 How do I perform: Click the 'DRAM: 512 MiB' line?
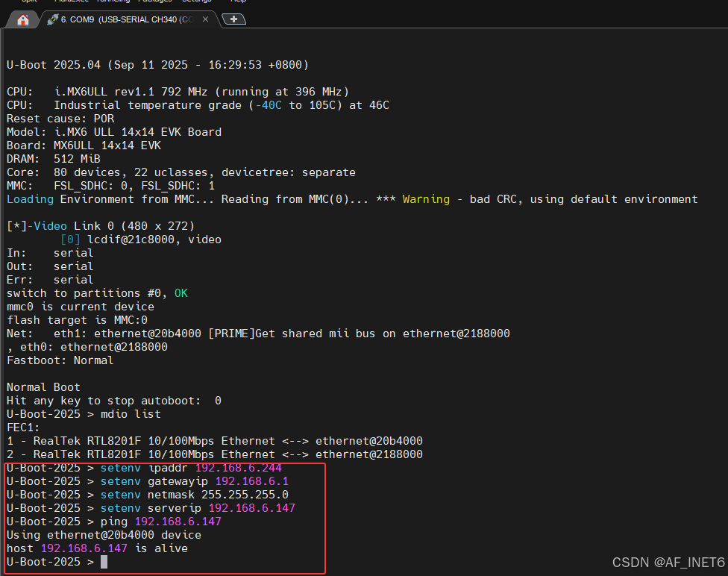tap(54, 159)
